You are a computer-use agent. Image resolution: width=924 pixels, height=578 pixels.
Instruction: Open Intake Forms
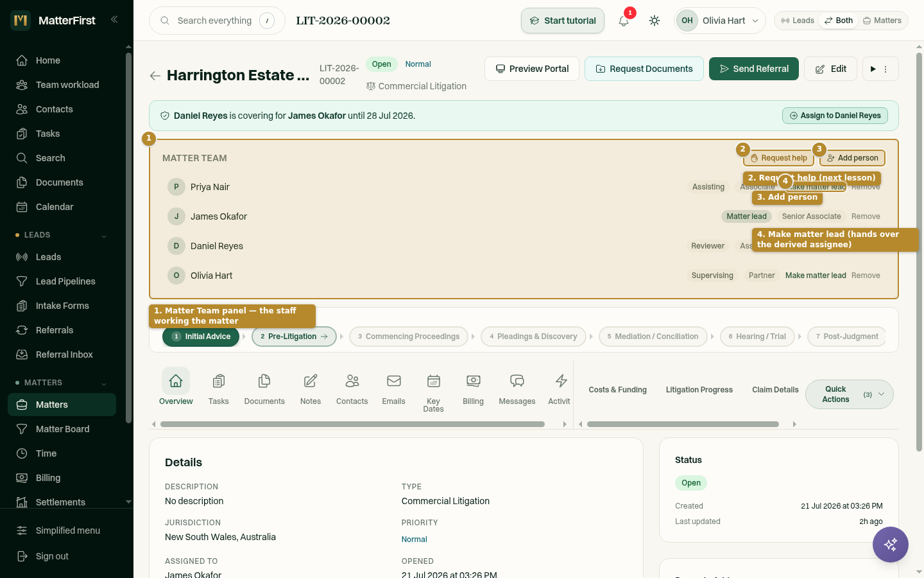(62, 306)
